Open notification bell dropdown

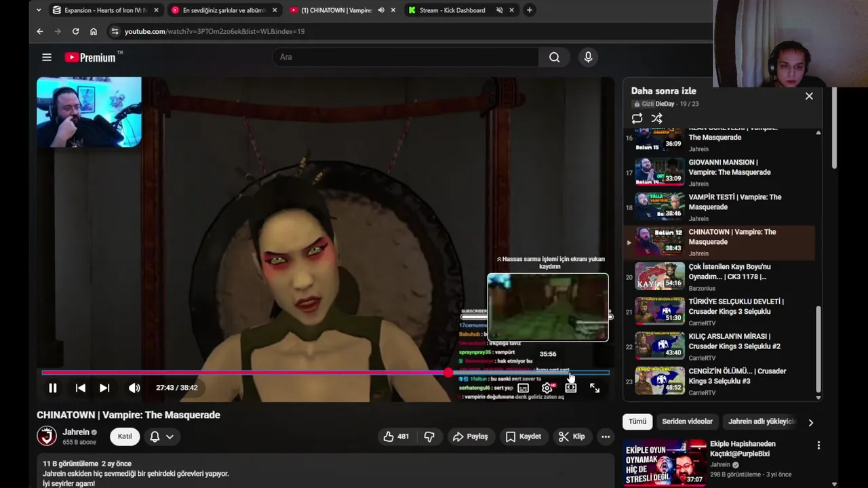click(x=161, y=436)
